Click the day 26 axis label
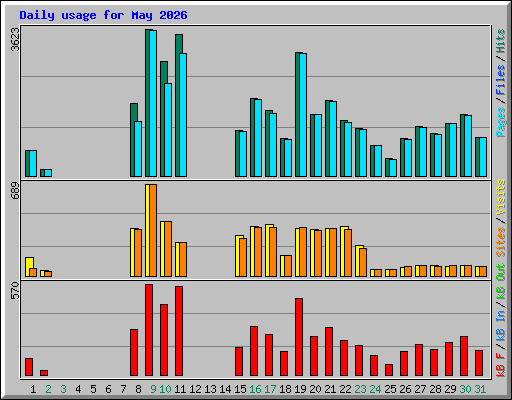Image resolution: width=512 pixels, height=400 pixels. [405, 389]
